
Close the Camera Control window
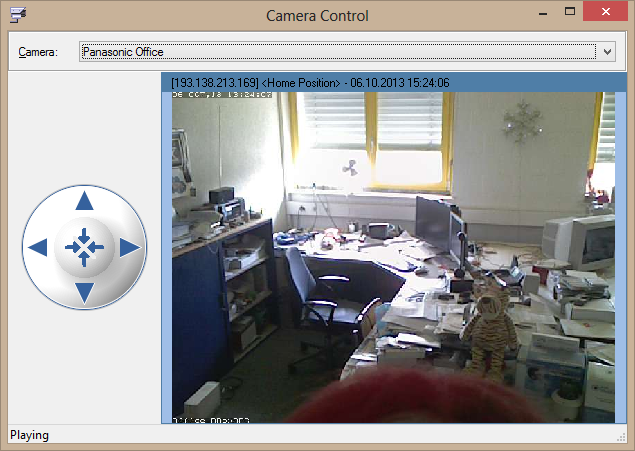click(608, 12)
